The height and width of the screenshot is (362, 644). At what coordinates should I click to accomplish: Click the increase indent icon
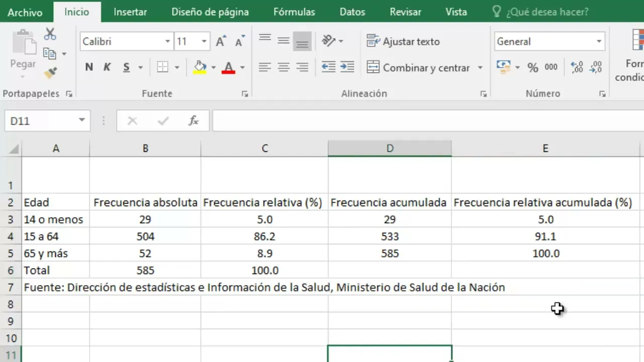tap(347, 67)
